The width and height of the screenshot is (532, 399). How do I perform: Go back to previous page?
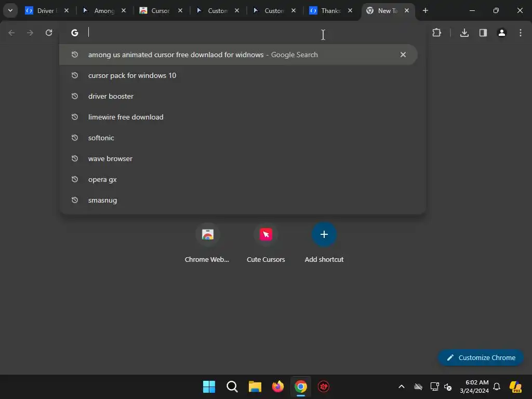click(11, 33)
